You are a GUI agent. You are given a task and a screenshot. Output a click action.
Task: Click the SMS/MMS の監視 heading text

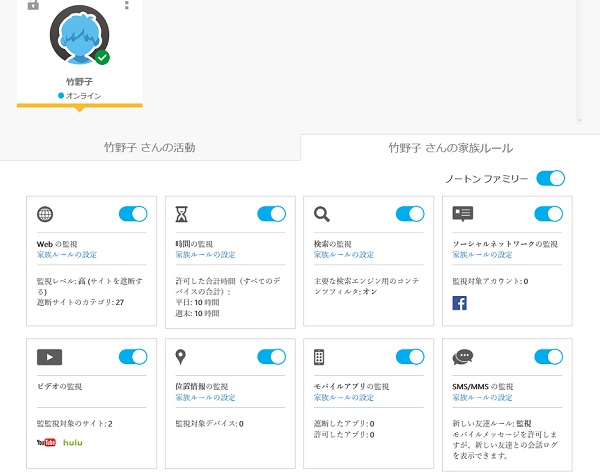coord(483,387)
